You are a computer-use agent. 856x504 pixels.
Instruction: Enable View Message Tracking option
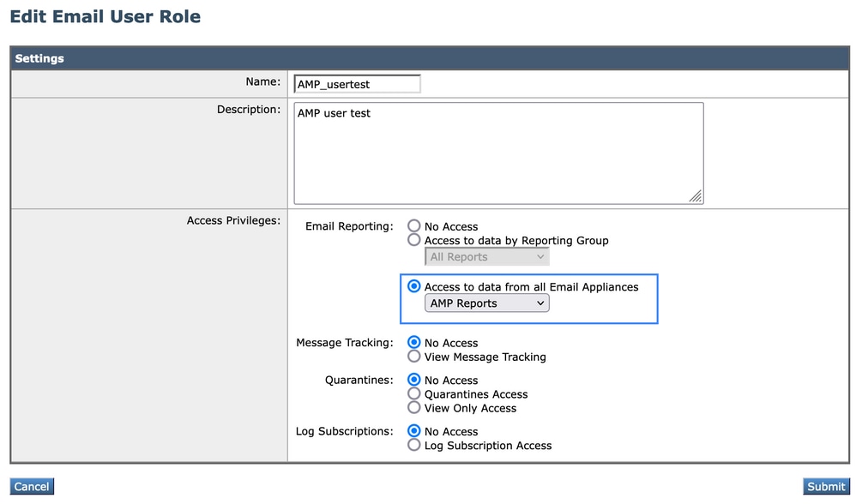(x=413, y=357)
